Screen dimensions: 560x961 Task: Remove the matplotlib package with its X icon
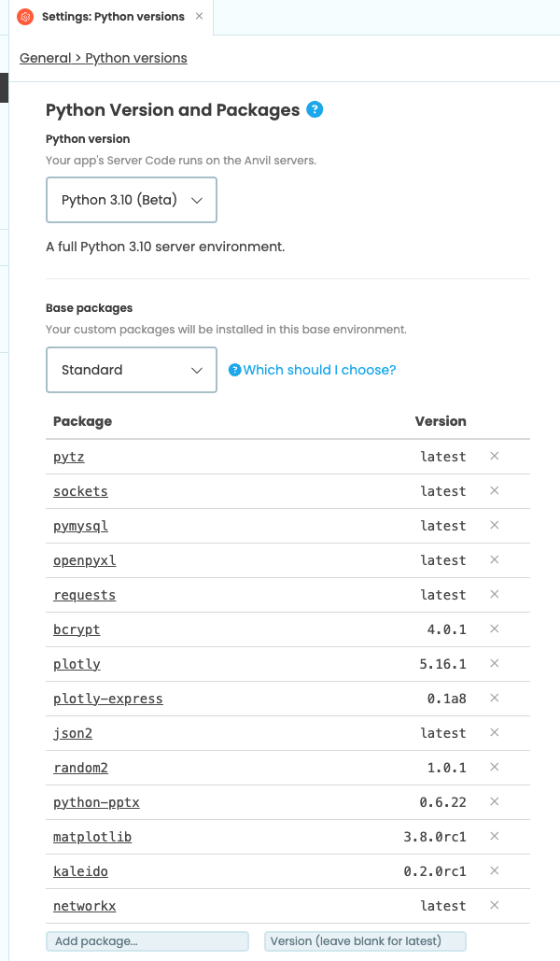tap(495, 836)
